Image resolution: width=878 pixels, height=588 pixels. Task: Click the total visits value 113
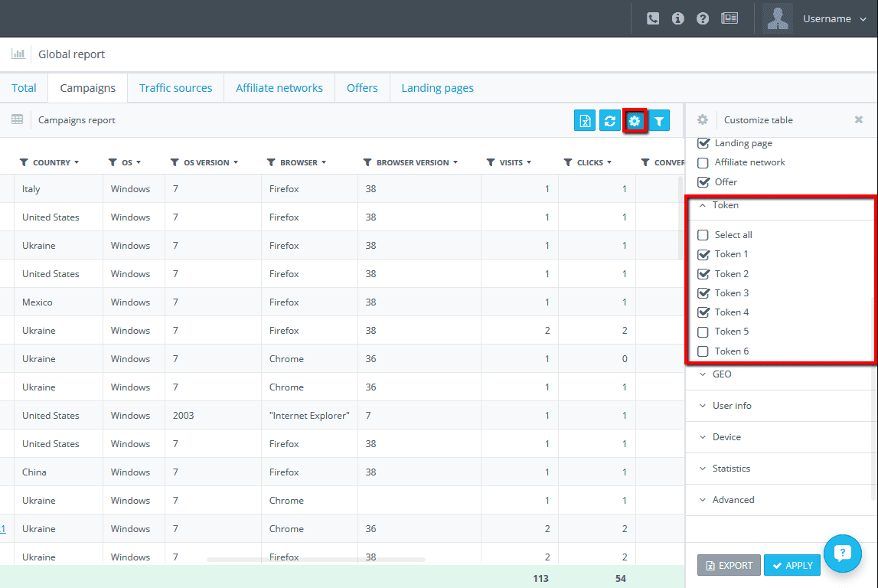point(540,578)
